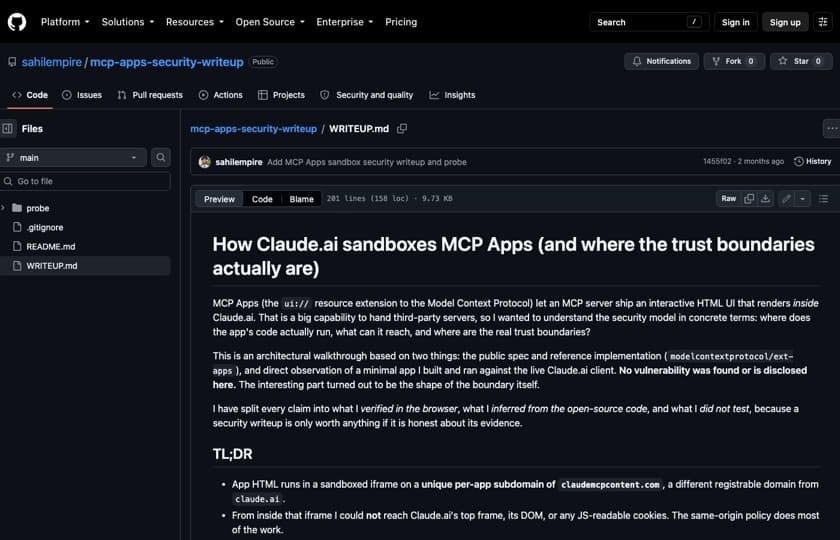Screen dimensions: 840x540
Task: Click the Notifications bell button
Action: tap(661, 61)
